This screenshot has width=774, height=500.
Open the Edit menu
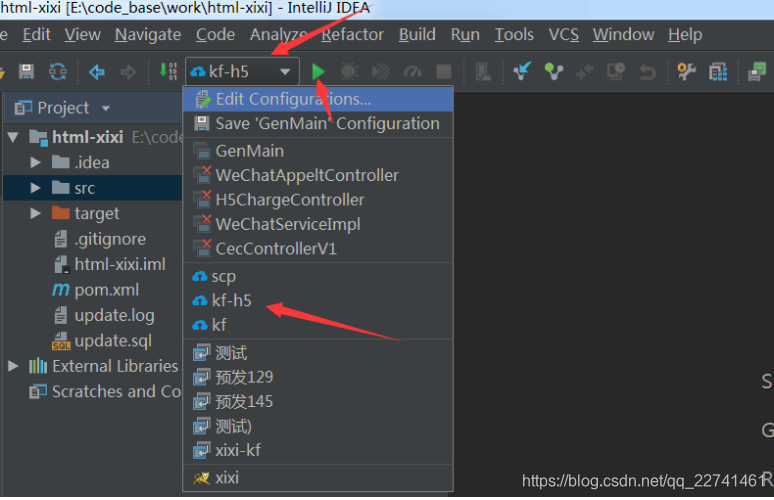(x=37, y=35)
